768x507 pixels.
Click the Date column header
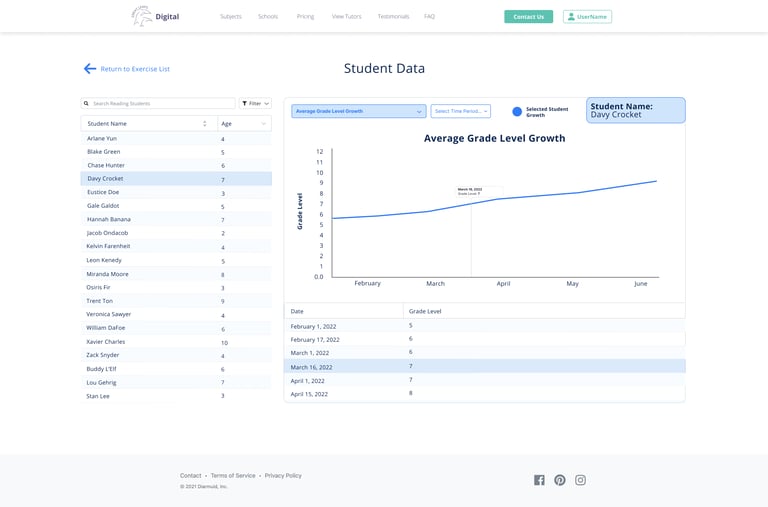click(344, 311)
